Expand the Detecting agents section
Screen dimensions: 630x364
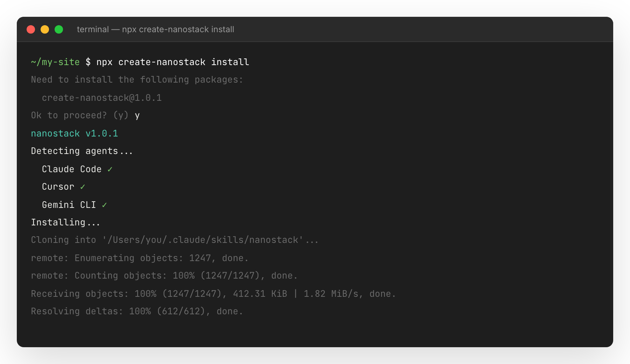tap(82, 151)
